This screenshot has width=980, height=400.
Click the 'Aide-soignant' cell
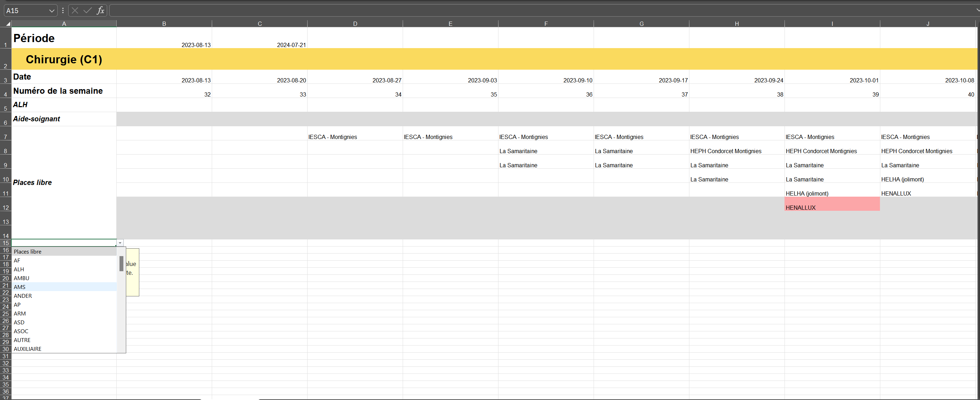pyautogui.click(x=64, y=119)
